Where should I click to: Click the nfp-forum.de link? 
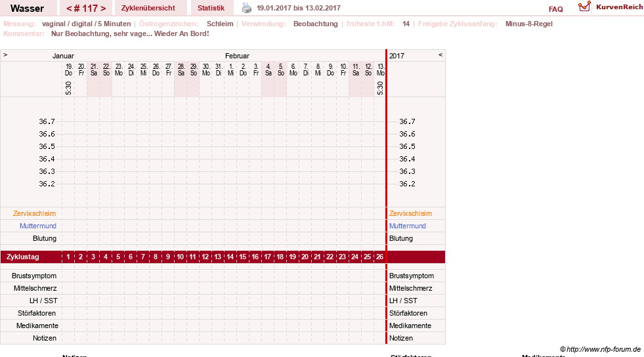tap(600, 349)
